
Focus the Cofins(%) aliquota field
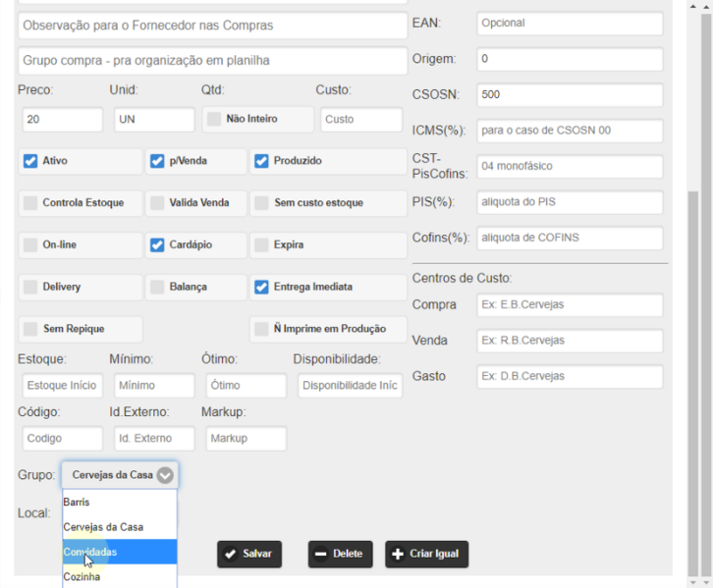[x=570, y=238]
